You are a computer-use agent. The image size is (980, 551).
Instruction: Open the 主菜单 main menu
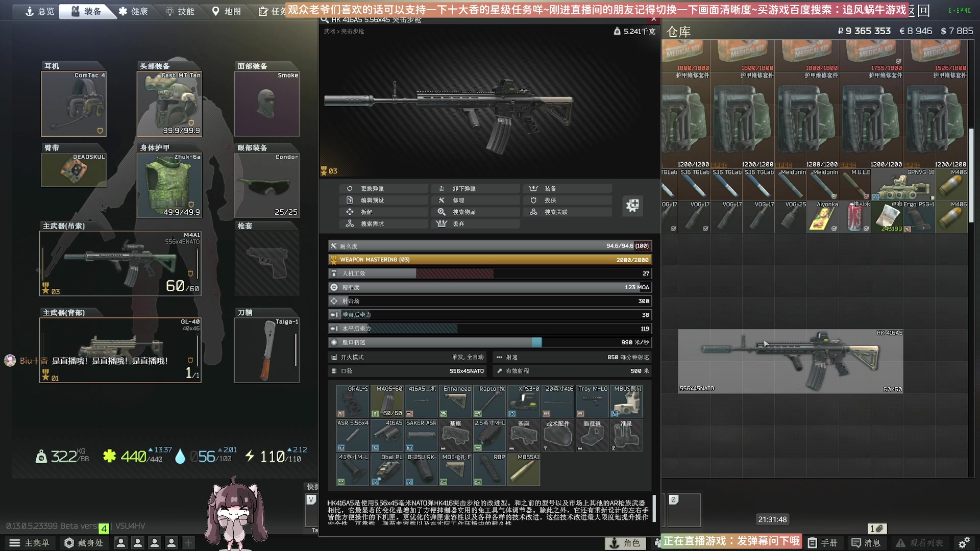click(30, 543)
